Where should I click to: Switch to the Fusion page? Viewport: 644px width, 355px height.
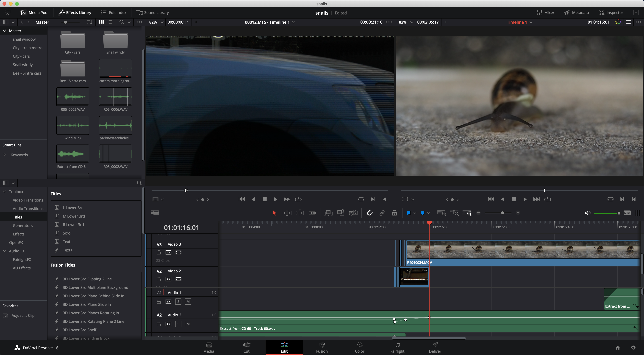[322, 347]
